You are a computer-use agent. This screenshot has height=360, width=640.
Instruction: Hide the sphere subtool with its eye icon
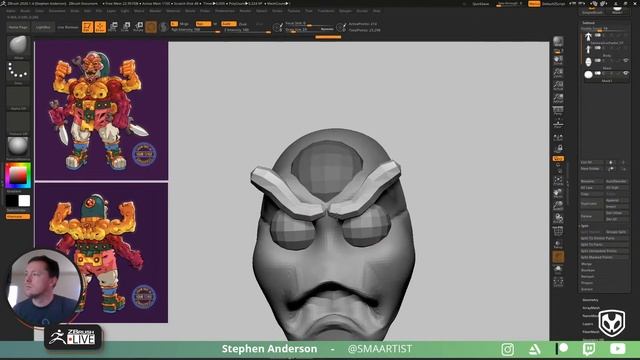(x=625, y=73)
